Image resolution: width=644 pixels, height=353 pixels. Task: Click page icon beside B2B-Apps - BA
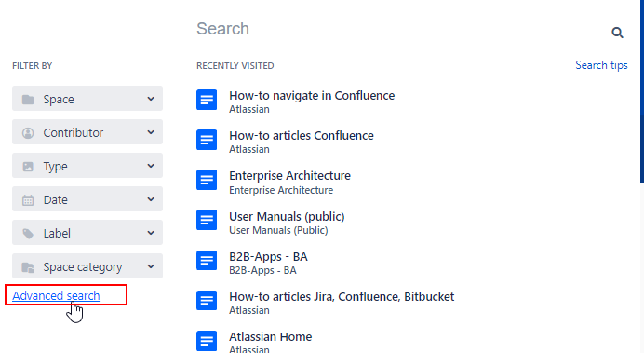[x=207, y=260]
